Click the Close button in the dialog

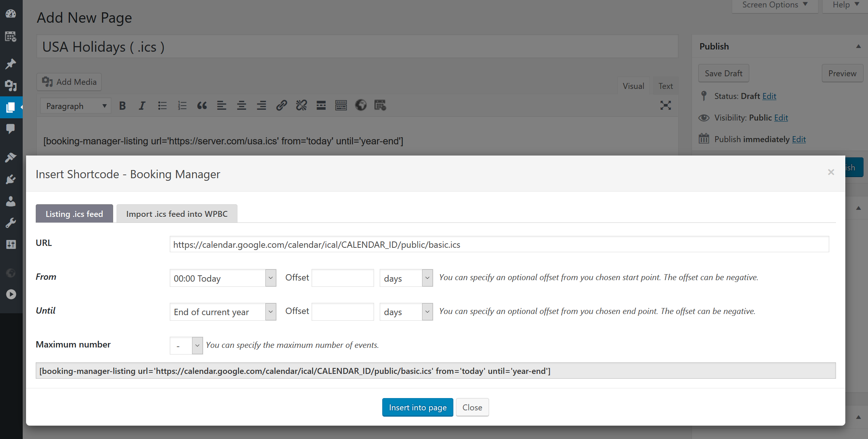(472, 407)
